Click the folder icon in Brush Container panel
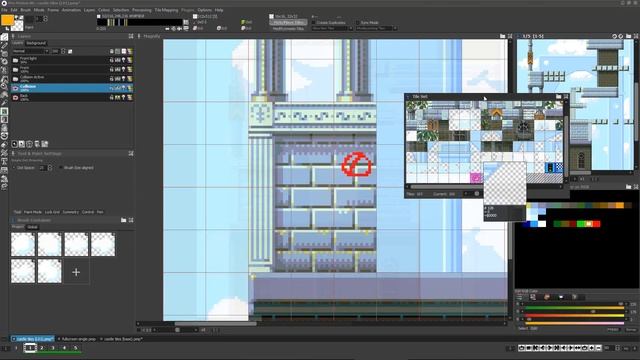This screenshot has height=360, width=640. point(124,220)
